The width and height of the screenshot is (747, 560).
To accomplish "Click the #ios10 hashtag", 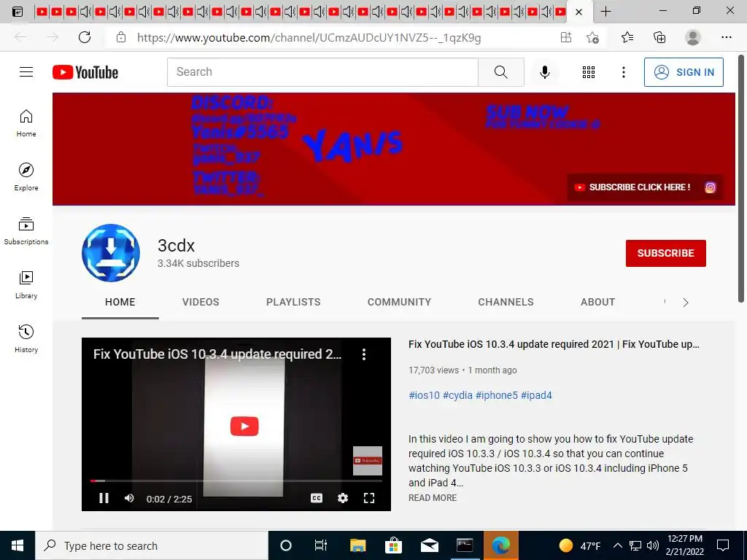I will pyautogui.click(x=424, y=395).
